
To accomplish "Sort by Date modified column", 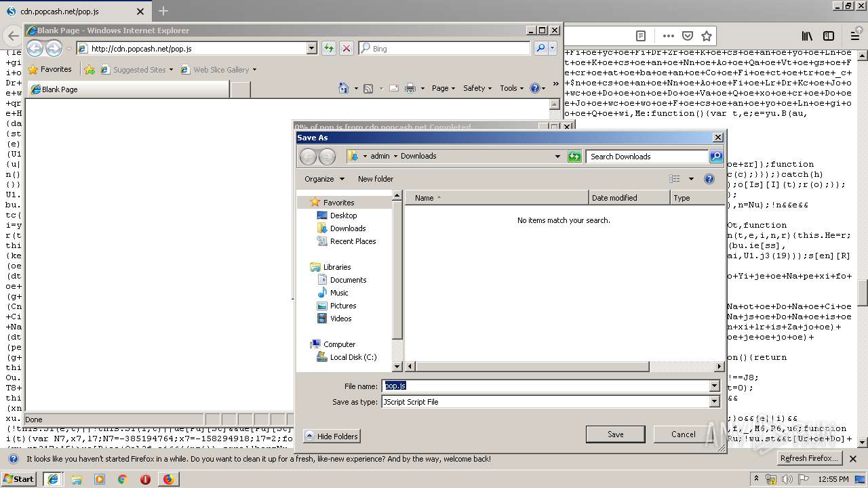I will pos(629,198).
